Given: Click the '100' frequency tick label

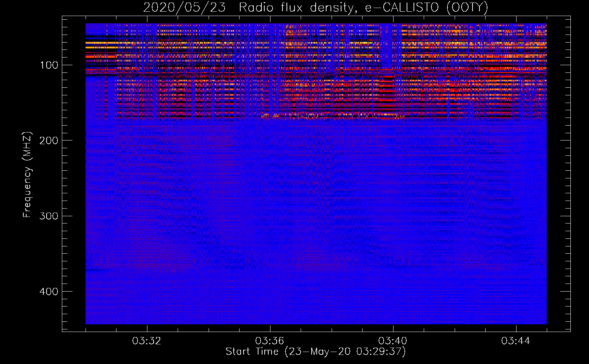Looking at the screenshot, I should (49, 65).
